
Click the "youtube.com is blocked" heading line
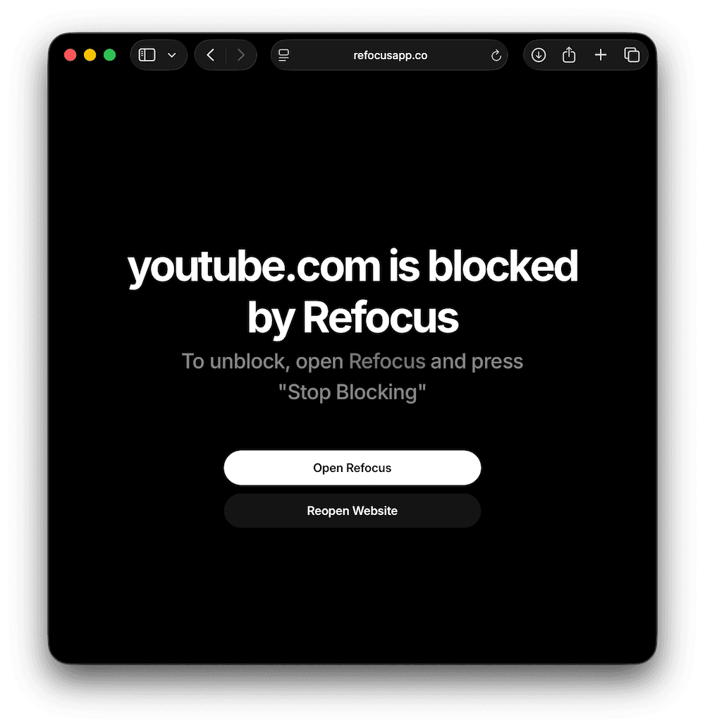(352, 267)
